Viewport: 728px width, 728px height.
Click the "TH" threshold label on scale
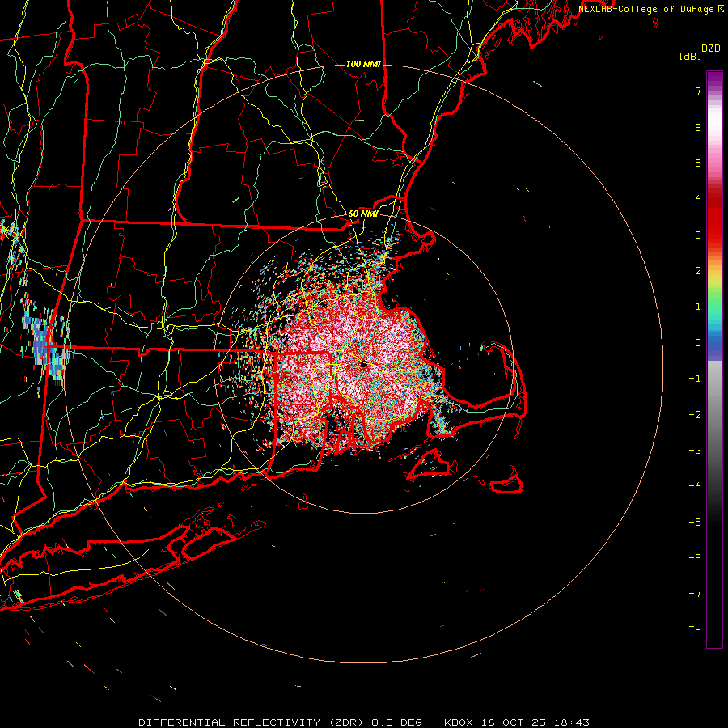695,630
